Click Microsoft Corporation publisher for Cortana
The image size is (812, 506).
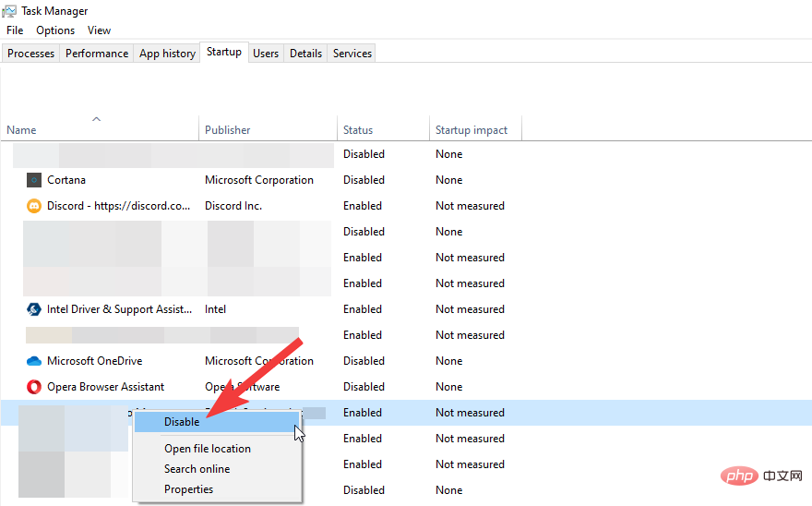click(259, 180)
